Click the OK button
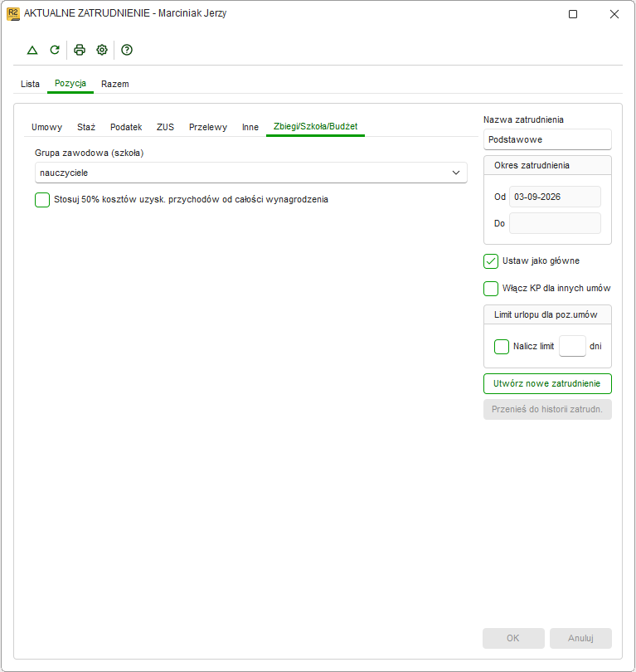Screen dimensions: 636x672 (513, 638)
